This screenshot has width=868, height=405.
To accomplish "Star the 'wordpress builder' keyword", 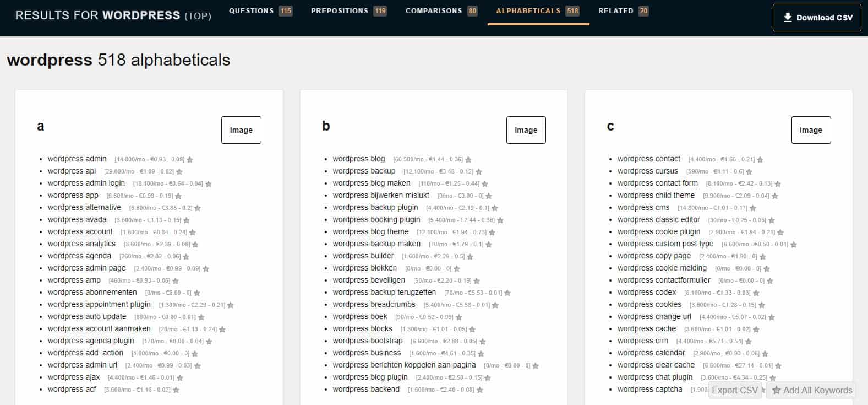I will click(x=470, y=257).
